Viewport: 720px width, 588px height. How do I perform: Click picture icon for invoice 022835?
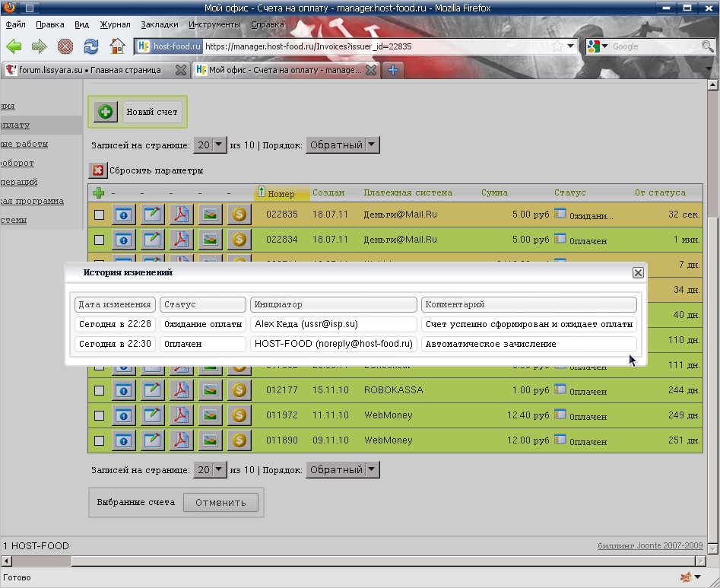coord(211,215)
